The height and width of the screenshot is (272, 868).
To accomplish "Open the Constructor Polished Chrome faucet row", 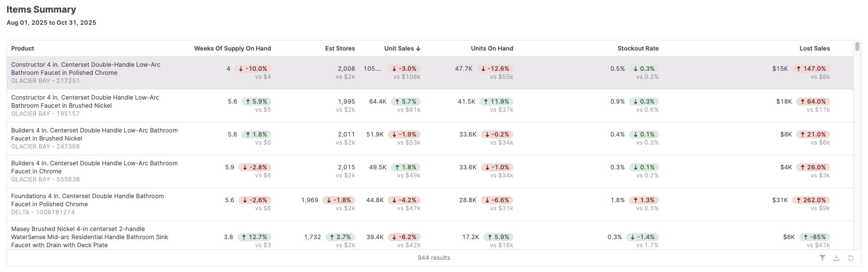I will pos(86,69).
